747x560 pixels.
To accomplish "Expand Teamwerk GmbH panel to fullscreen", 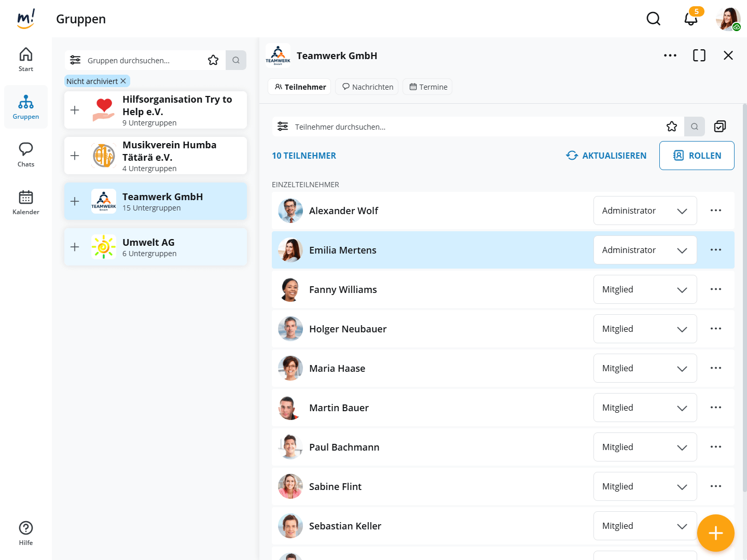I will [x=699, y=55].
